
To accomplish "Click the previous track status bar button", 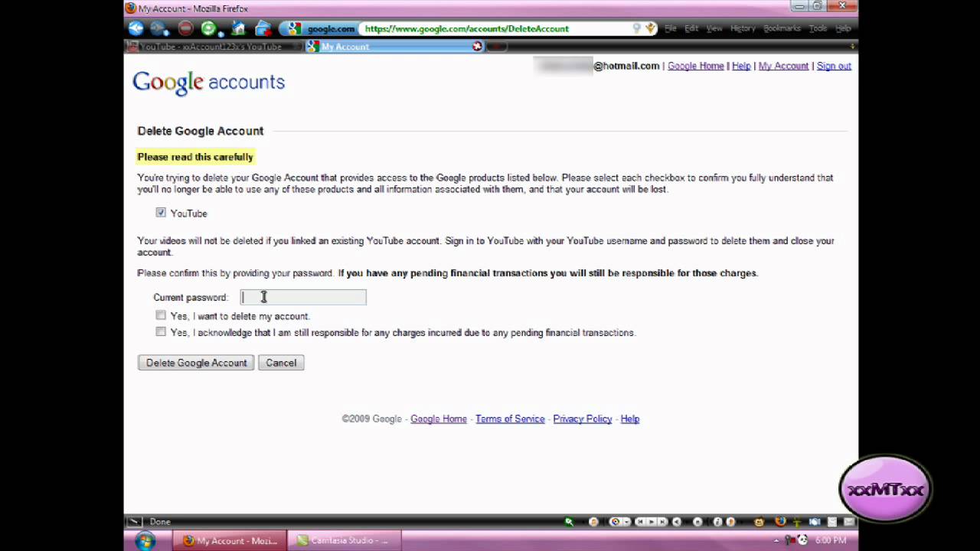I will [642, 522].
